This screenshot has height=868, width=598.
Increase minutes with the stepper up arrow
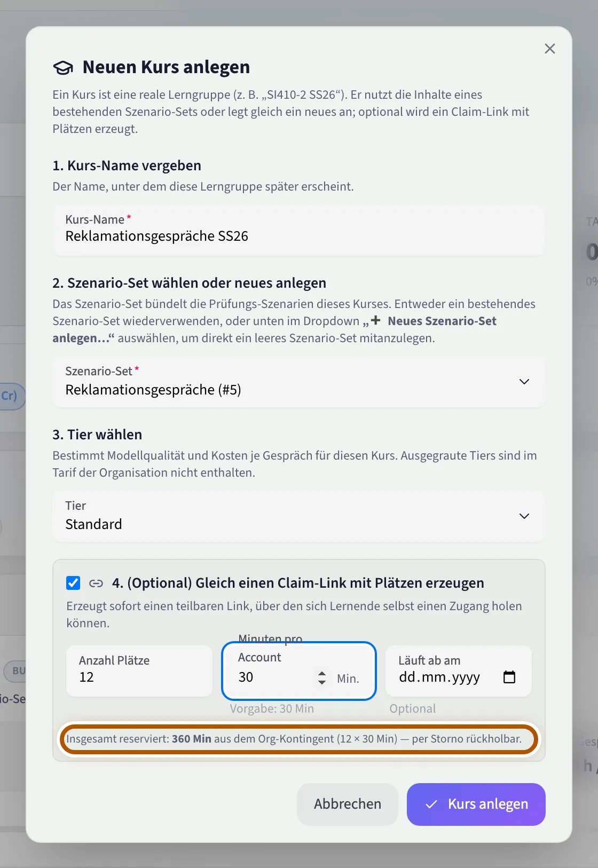[x=322, y=674]
